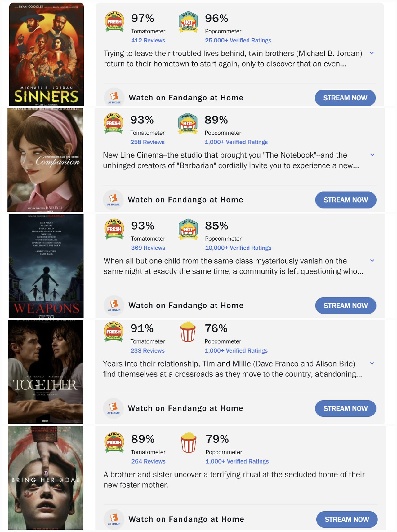Click the popcorn bucket icon for Bring Her Back
The height and width of the screenshot is (532, 397).
point(189,442)
